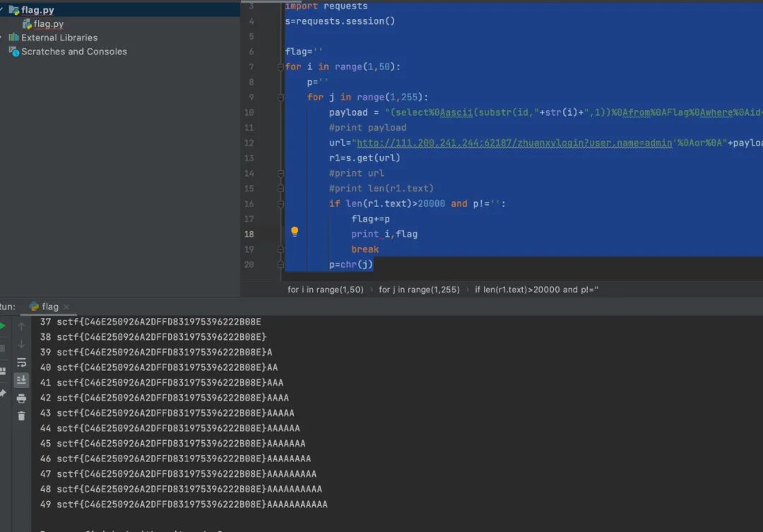Click the flag.py project folder icon
The width and height of the screenshot is (763, 532).
tap(13, 10)
